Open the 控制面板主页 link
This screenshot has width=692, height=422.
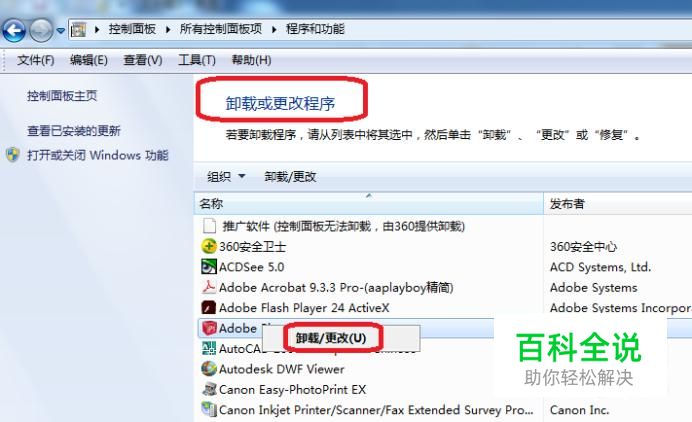62,96
